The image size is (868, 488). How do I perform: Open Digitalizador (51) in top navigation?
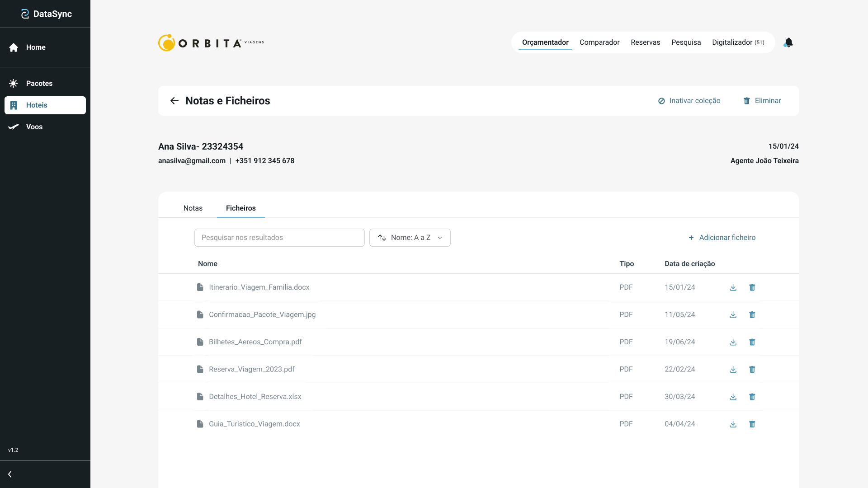[737, 42]
